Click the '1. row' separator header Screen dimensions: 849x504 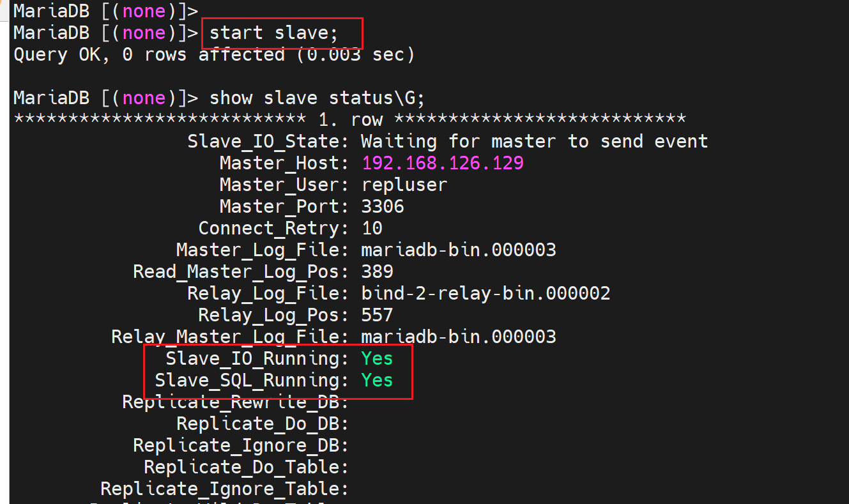click(x=350, y=119)
